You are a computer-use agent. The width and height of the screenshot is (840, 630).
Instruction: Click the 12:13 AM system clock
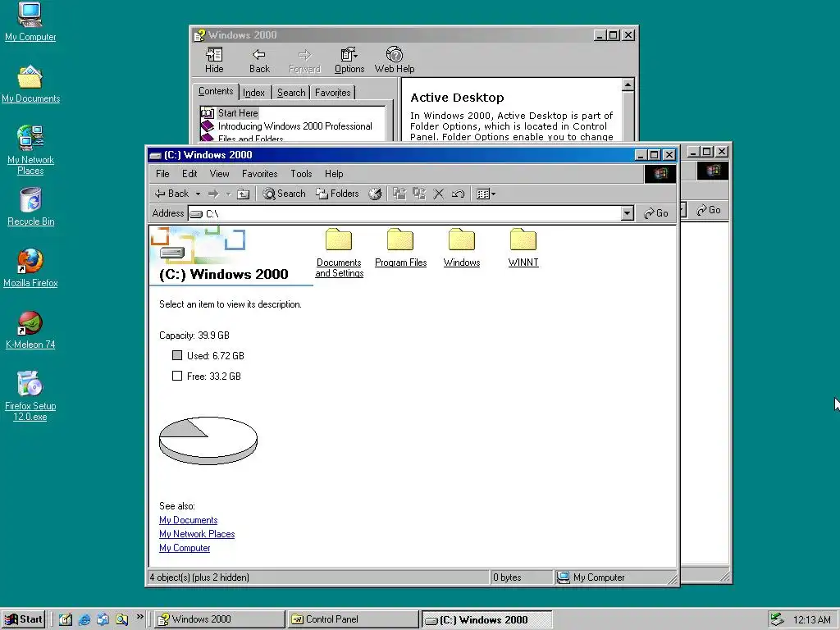coord(811,620)
